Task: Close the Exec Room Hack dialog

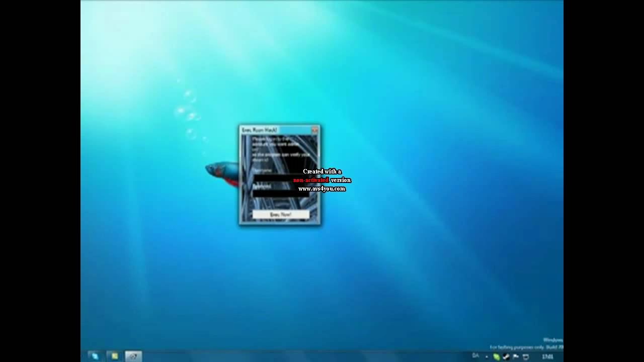Action: click(314, 130)
